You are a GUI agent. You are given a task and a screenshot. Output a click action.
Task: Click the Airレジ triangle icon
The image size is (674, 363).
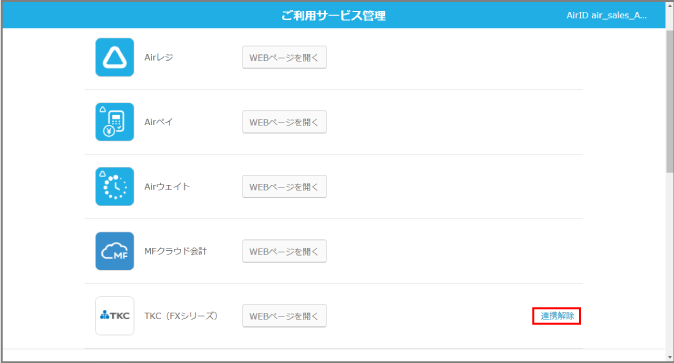pyautogui.click(x=115, y=57)
